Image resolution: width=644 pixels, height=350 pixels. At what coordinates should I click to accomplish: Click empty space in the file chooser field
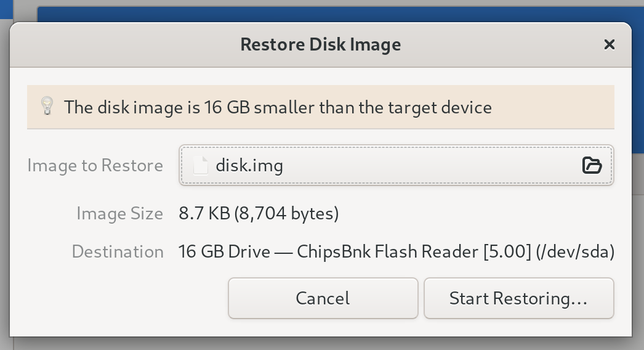(x=431, y=166)
